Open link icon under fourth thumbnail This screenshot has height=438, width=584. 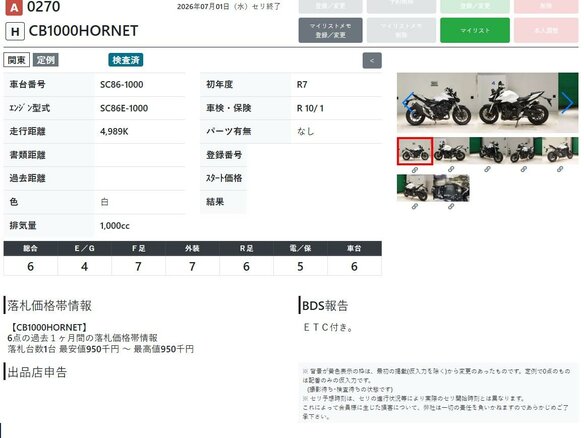[523, 169]
